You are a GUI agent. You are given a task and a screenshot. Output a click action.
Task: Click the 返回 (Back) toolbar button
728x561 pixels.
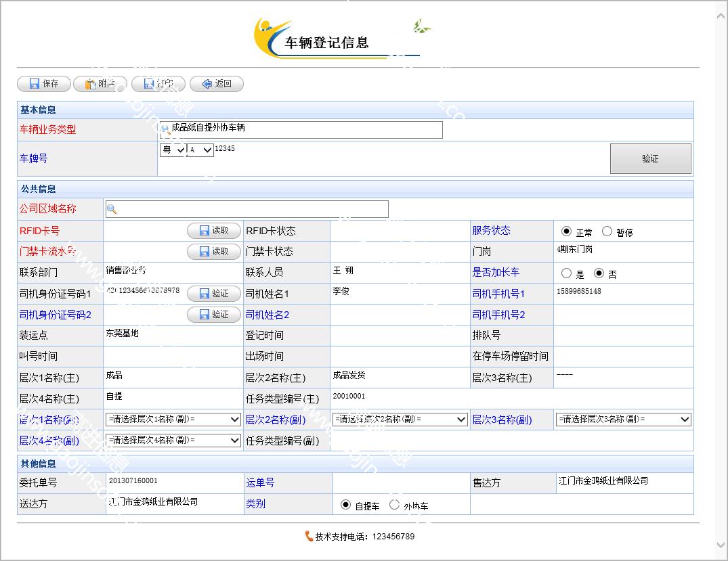pos(216,84)
